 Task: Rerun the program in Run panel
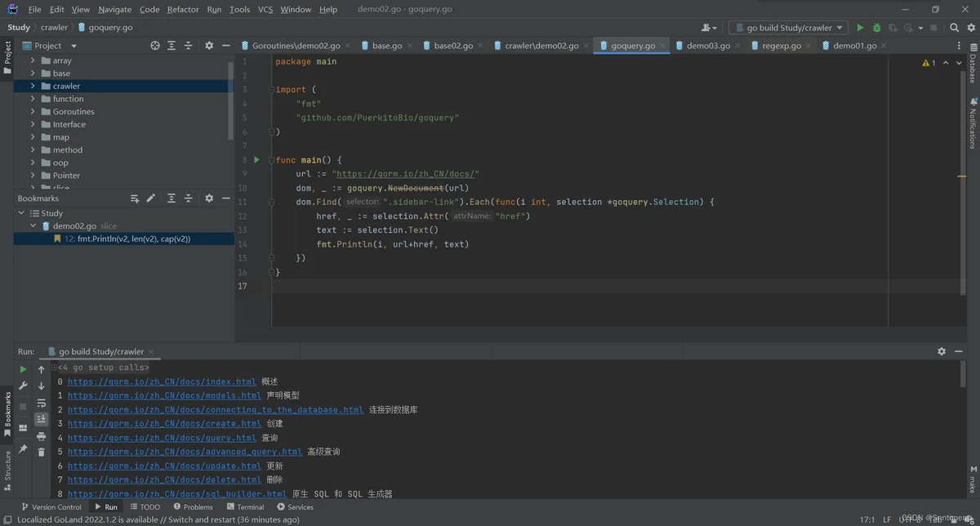pyautogui.click(x=23, y=369)
